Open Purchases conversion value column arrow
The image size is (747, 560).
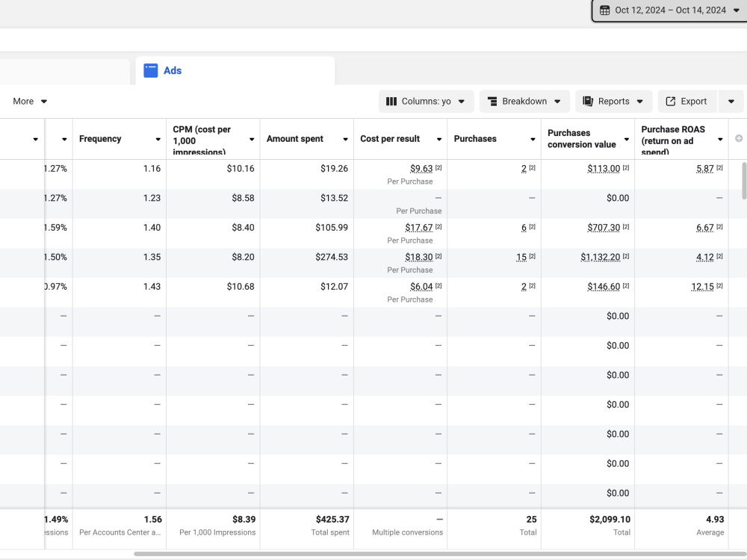point(627,140)
